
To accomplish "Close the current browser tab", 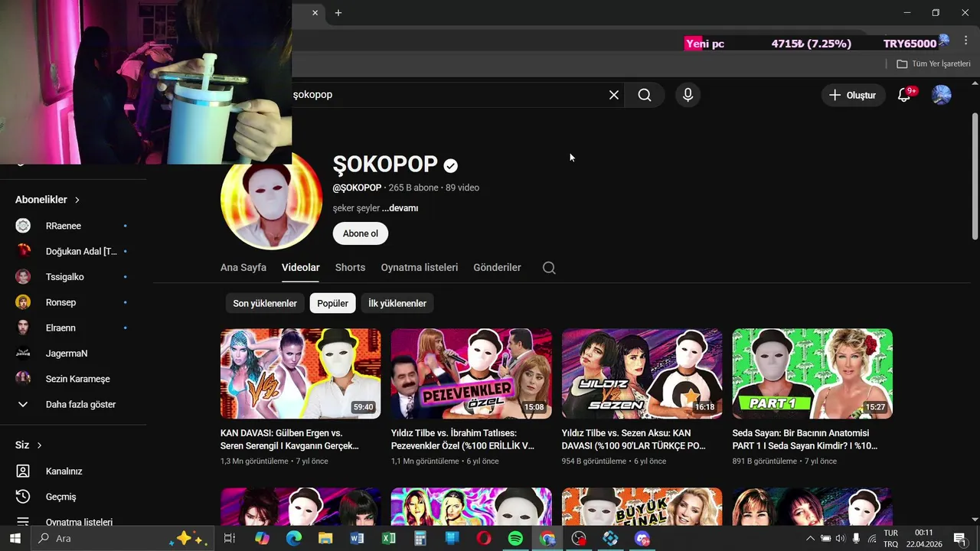I will pyautogui.click(x=315, y=12).
